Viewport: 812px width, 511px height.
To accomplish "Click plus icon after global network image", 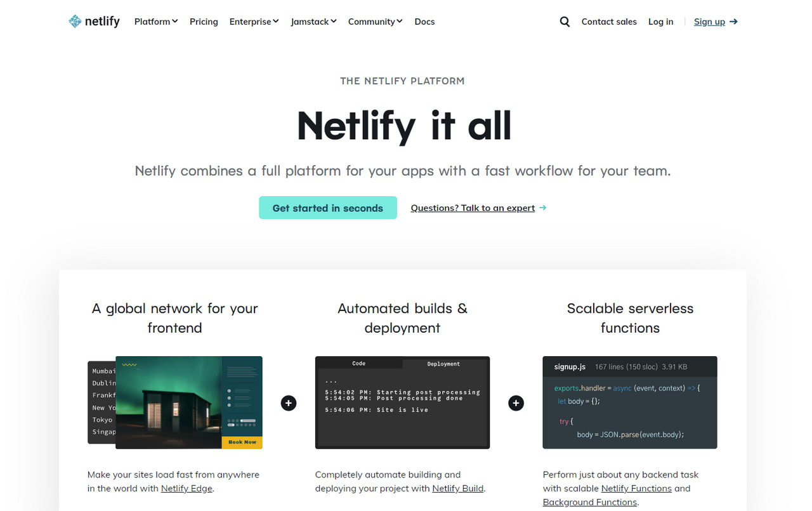I will pos(289,402).
